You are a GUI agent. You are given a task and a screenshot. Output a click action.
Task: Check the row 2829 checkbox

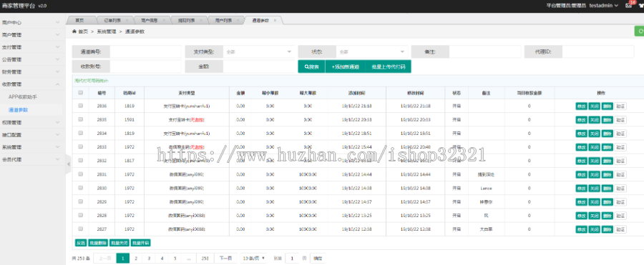point(80,201)
